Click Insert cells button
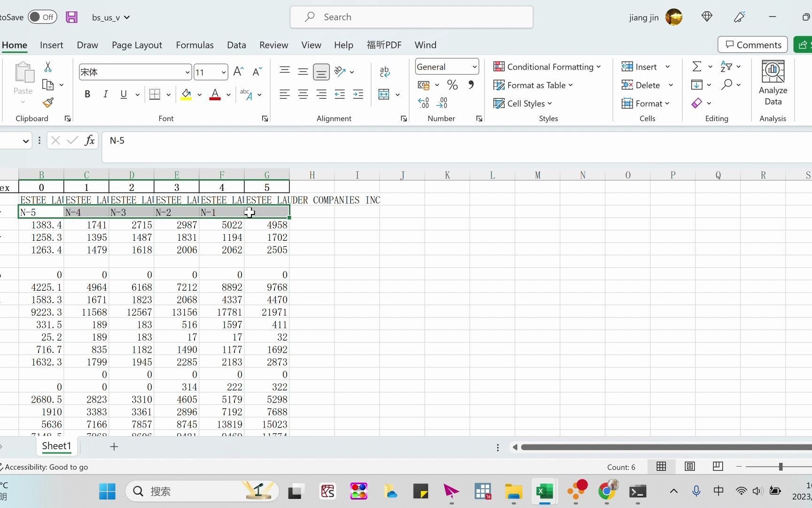The image size is (812, 508). pos(639,67)
